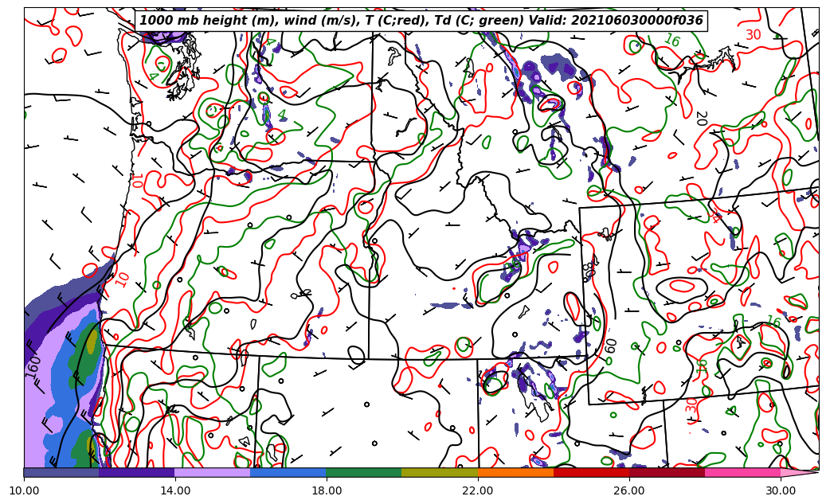Click the black 20 height contour label

click(x=700, y=118)
